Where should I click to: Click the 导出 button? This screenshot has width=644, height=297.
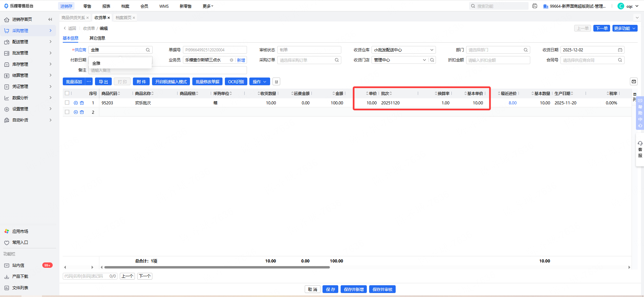coord(103,82)
